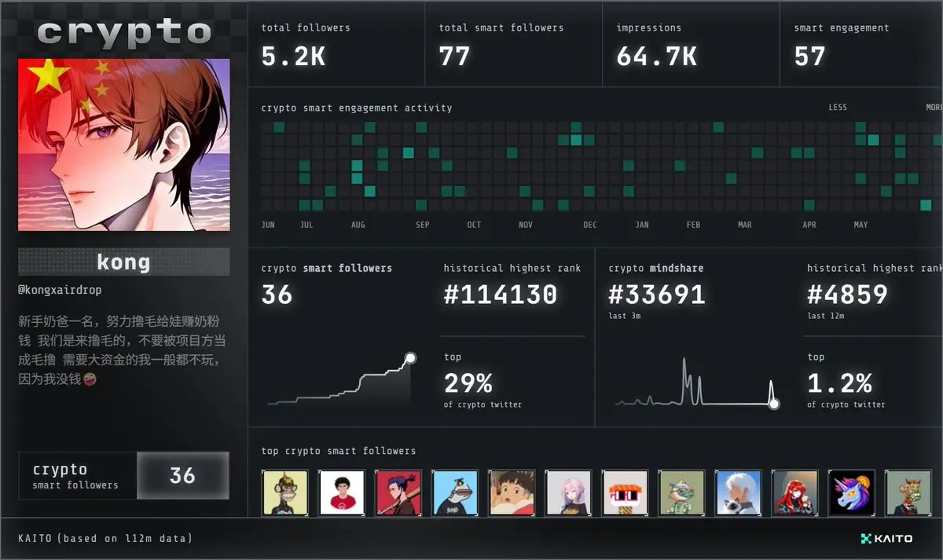943x560 pixels.
Task: Open the Bored Ape avatar smart follower
Action: coord(285,492)
